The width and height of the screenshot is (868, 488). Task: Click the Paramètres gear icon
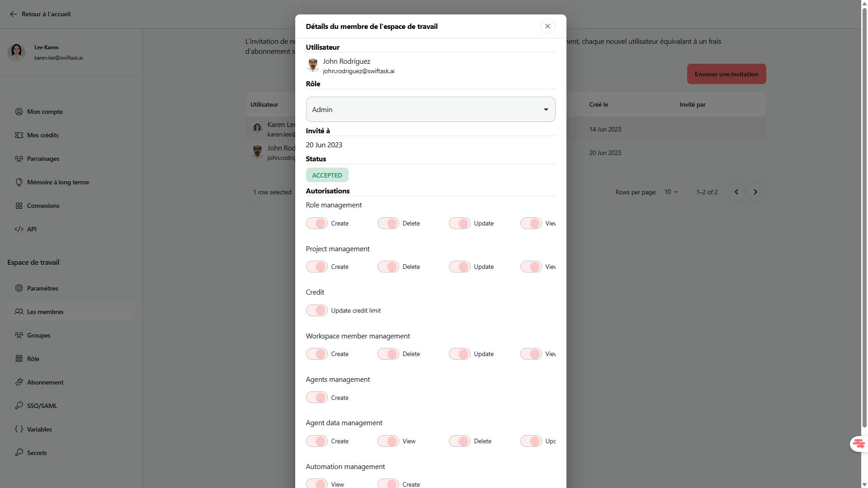19,288
